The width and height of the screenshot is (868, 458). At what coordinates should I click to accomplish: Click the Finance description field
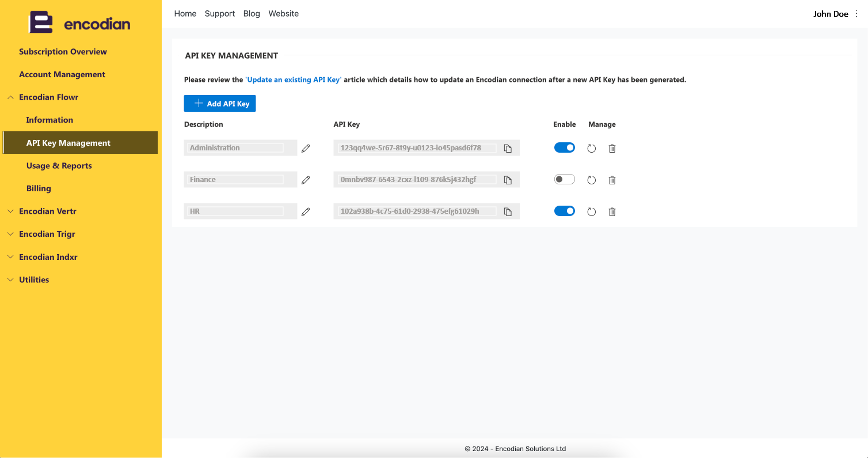click(x=241, y=180)
